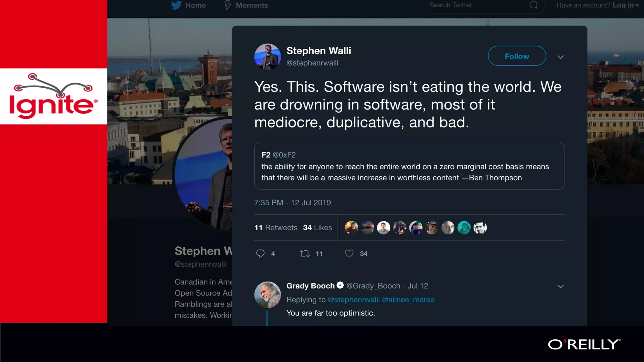Click the @Grady_Booch handle
Image resolution: width=644 pixels, height=362 pixels.
(373, 286)
